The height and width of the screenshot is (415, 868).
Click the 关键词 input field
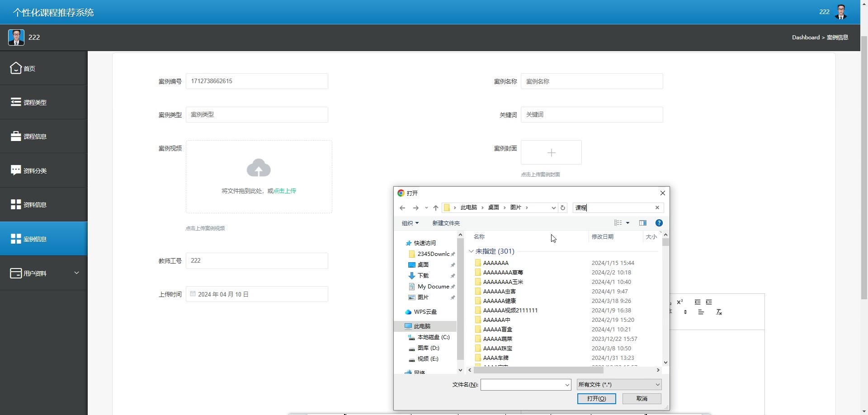click(x=592, y=115)
